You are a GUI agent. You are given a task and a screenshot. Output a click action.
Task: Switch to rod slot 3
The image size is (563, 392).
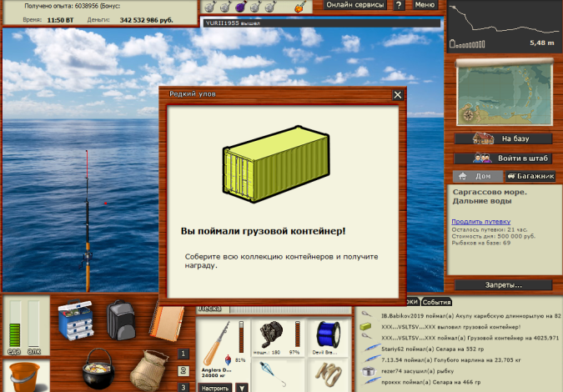183,386
